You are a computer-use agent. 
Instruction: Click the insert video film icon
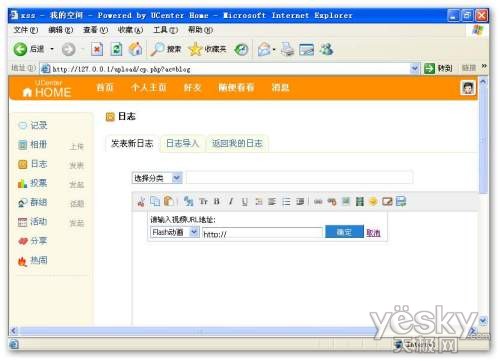360,202
